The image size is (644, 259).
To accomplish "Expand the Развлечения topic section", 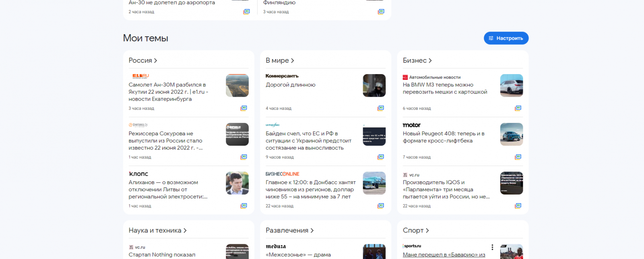I will point(289,230).
